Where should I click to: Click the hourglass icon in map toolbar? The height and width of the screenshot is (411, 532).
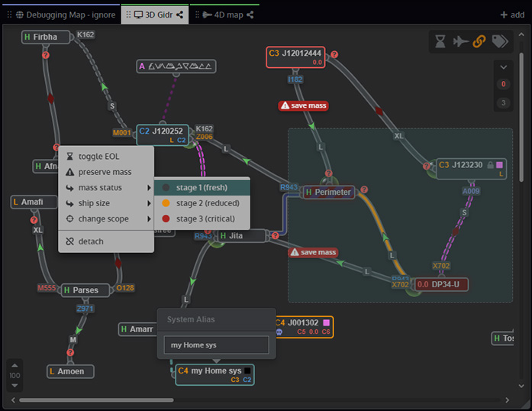[440, 42]
